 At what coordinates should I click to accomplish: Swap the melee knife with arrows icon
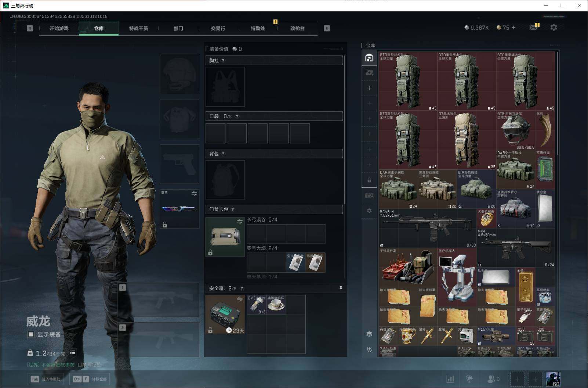[x=194, y=193]
